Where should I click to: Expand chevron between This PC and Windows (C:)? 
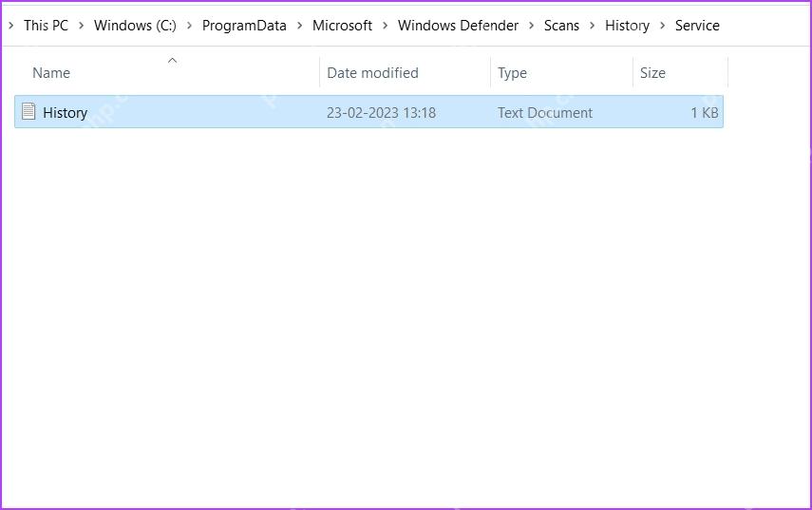tap(81, 26)
